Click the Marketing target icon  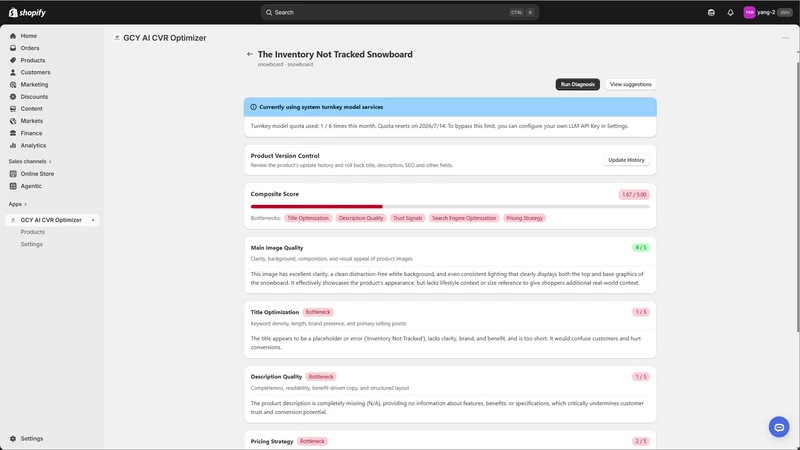coord(13,85)
